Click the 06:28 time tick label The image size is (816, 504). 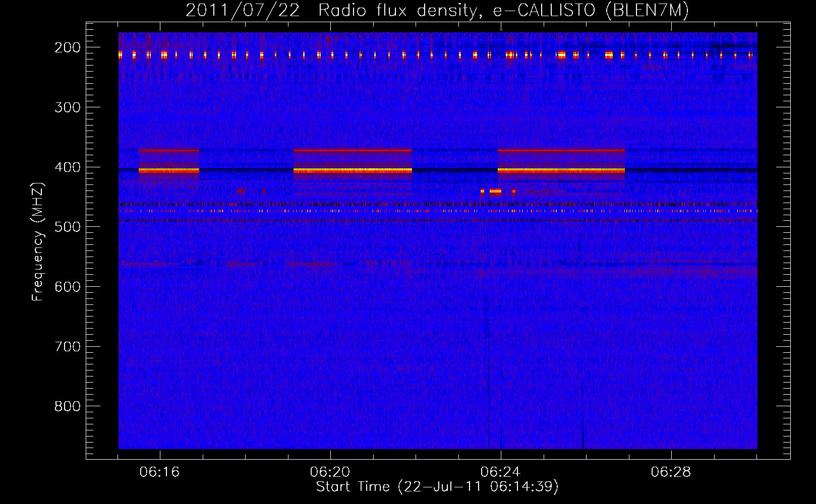point(671,472)
